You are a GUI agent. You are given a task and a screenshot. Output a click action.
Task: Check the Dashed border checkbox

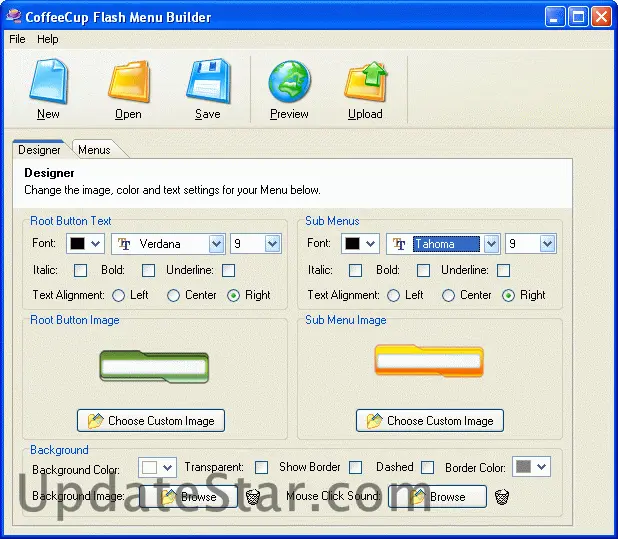tap(428, 468)
